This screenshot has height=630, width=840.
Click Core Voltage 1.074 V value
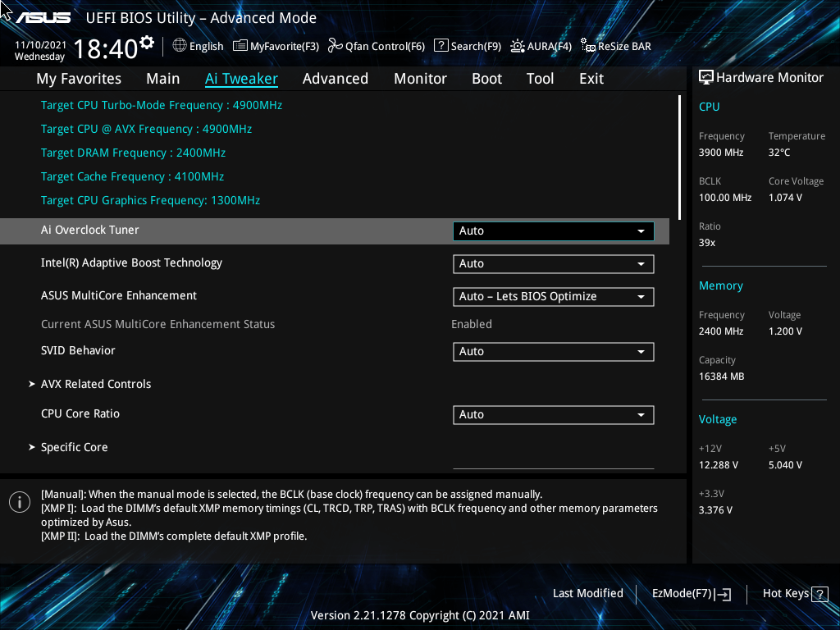785,198
